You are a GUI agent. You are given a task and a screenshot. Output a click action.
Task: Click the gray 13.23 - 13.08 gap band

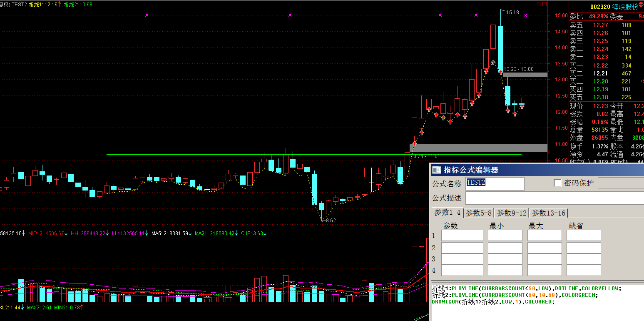(525, 75)
